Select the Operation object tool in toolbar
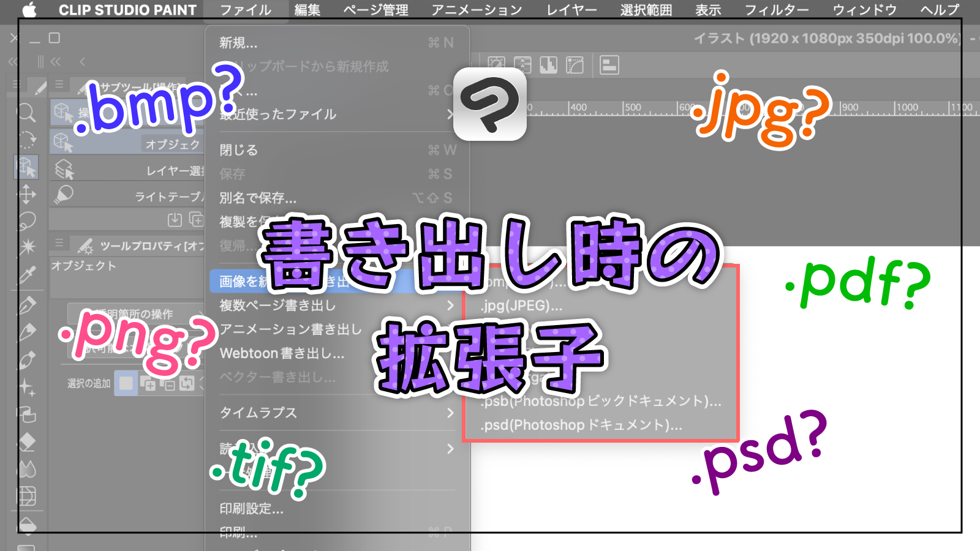The height and width of the screenshot is (551, 980). pyautogui.click(x=26, y=167)
